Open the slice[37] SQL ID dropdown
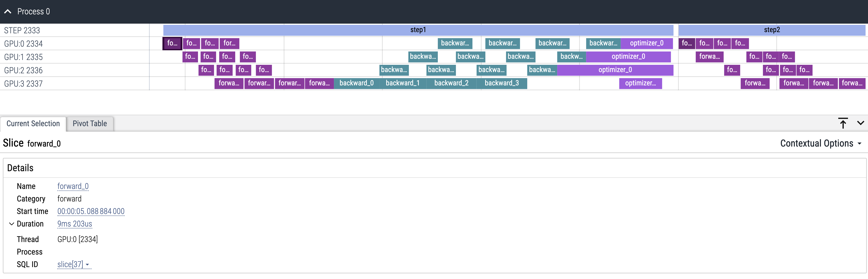868x279 pixels. coord(74,264)
